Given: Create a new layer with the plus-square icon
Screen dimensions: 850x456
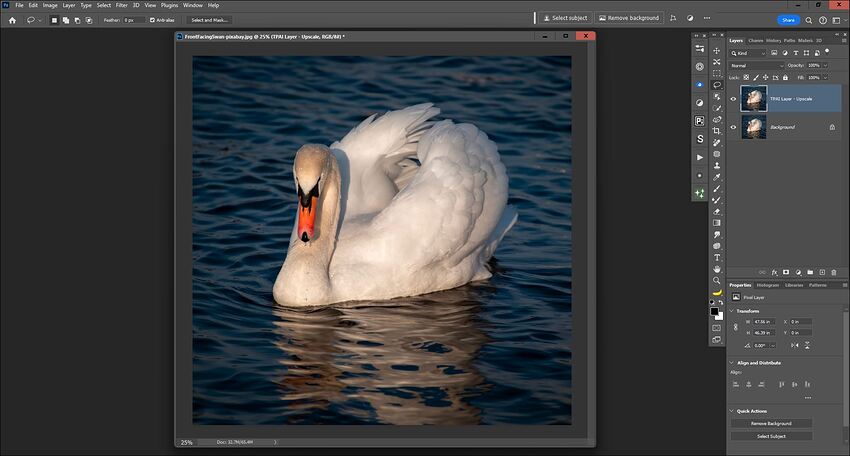Looking at the screenshot, I should [822, 272].
